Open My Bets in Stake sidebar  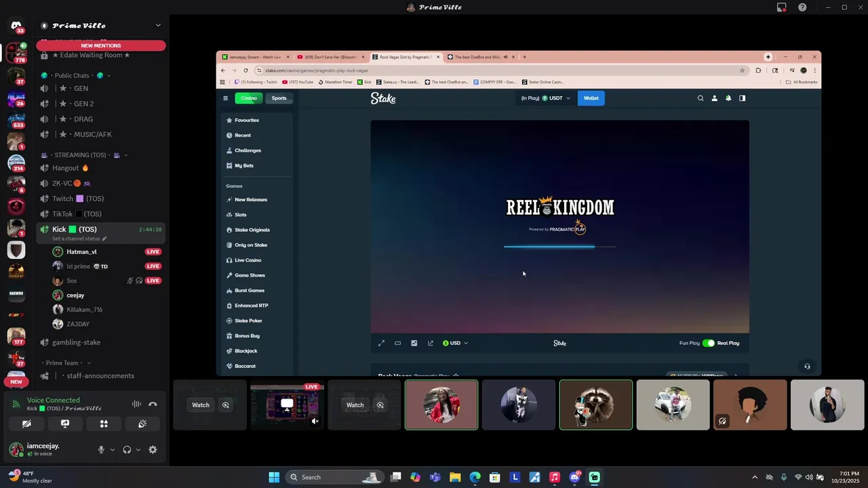pyautogui.click(x=257, y=165)
